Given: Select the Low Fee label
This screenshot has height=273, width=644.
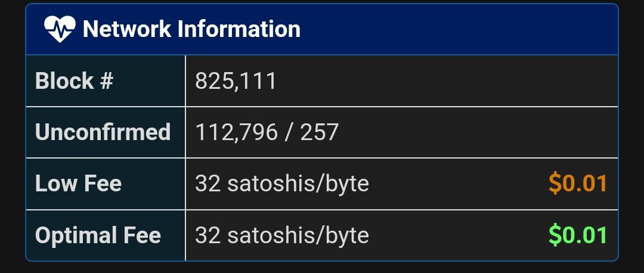Looking at the screenshot, I should 79,184.
